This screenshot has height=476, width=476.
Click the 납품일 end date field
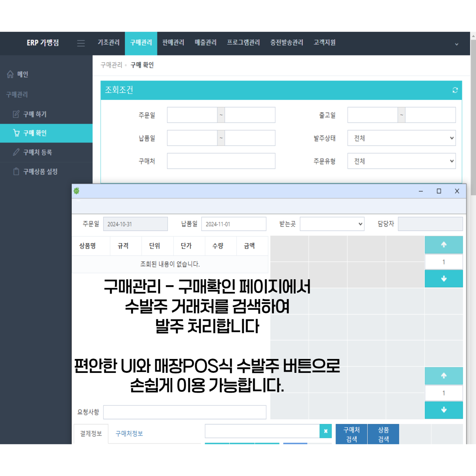[x=250, y=138]
